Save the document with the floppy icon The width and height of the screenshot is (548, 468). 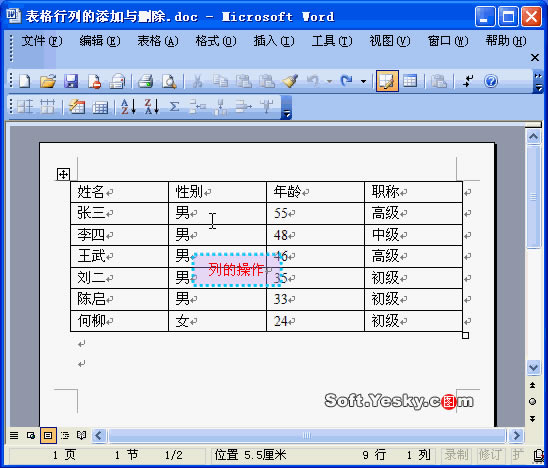click(x=71, y=81)
